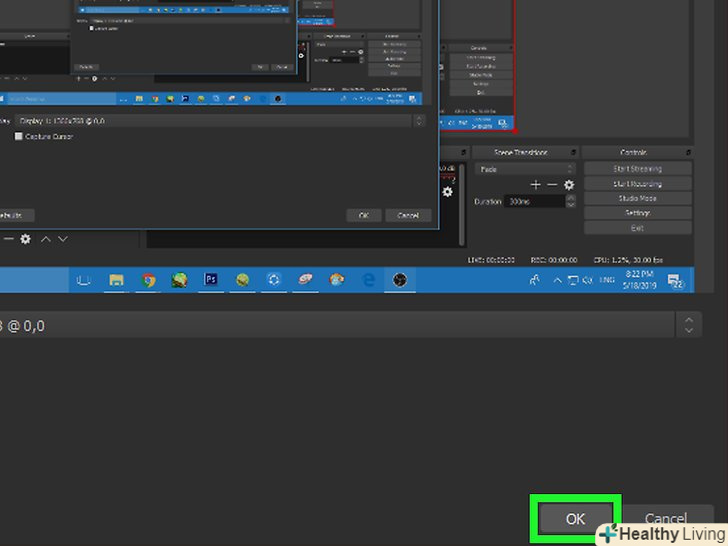Viewport: 728px width, 546px height.
Task: Add a transition with the plus icon
Action: pos(536,185)
